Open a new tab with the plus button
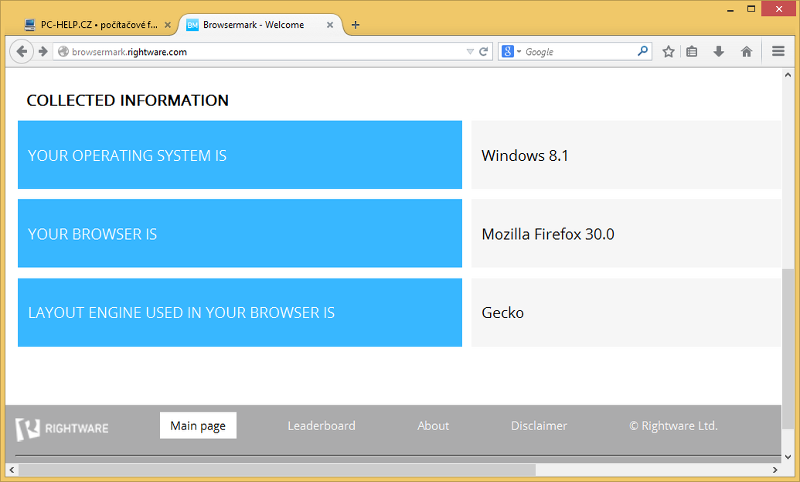800x482 pixels. click(355, 25)
